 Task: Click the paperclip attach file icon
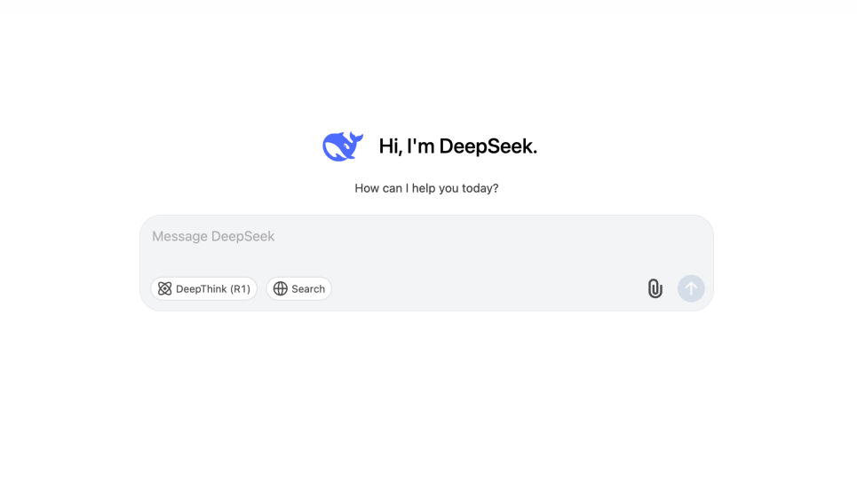click(655, 288)
